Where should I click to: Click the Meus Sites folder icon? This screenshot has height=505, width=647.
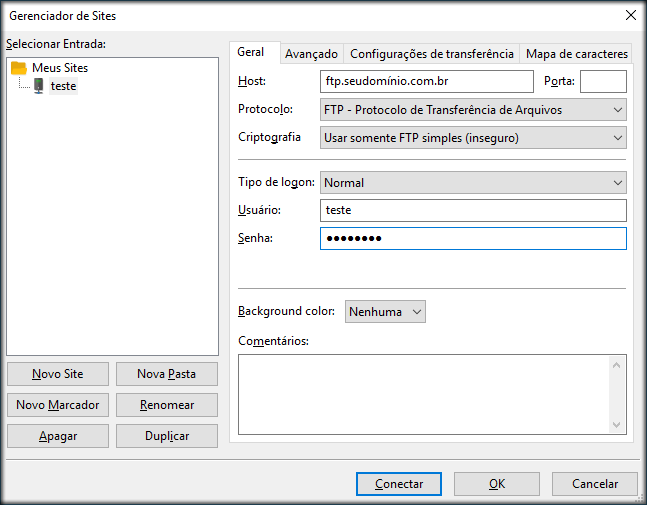click(x=19, y=68)
